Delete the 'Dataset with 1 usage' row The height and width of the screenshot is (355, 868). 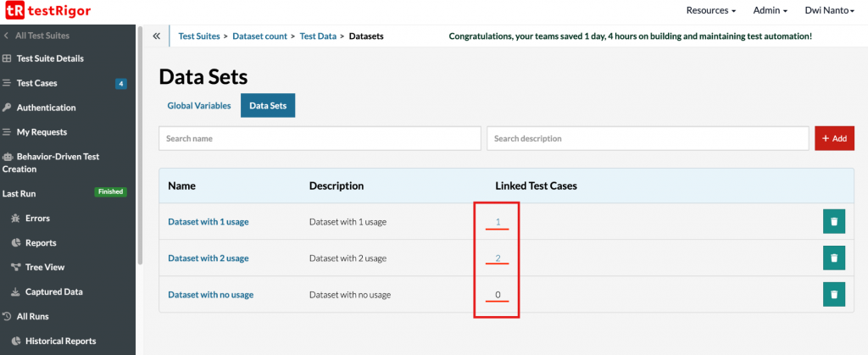tap(834, 222)
